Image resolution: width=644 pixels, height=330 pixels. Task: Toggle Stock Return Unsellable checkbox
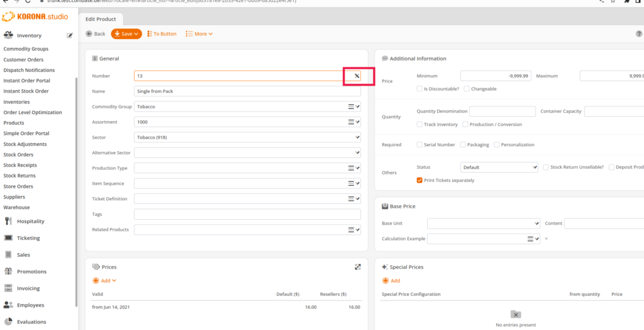click(546, 167)
